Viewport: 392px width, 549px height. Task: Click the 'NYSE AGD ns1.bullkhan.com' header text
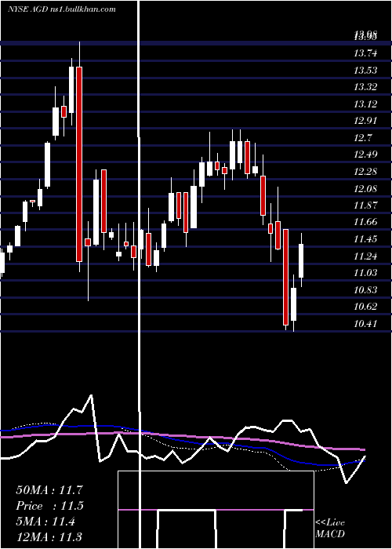click(62, 9)
